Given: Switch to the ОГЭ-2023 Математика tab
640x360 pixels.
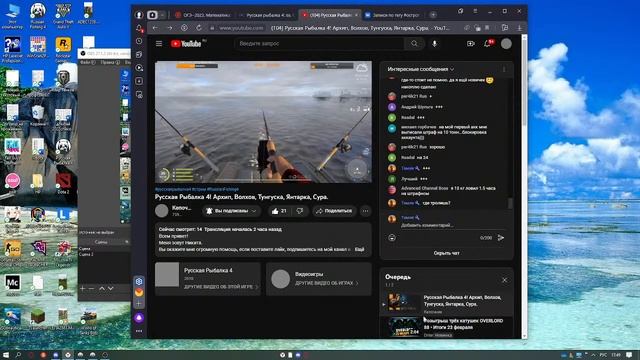Looking at the screenshot, I should pyautogui.click(x=203, y=15).
